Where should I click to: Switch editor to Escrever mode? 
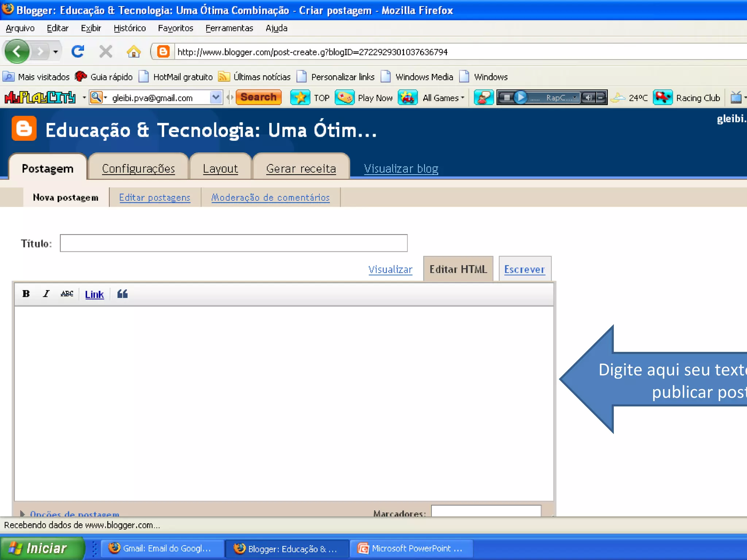(524, 269)
